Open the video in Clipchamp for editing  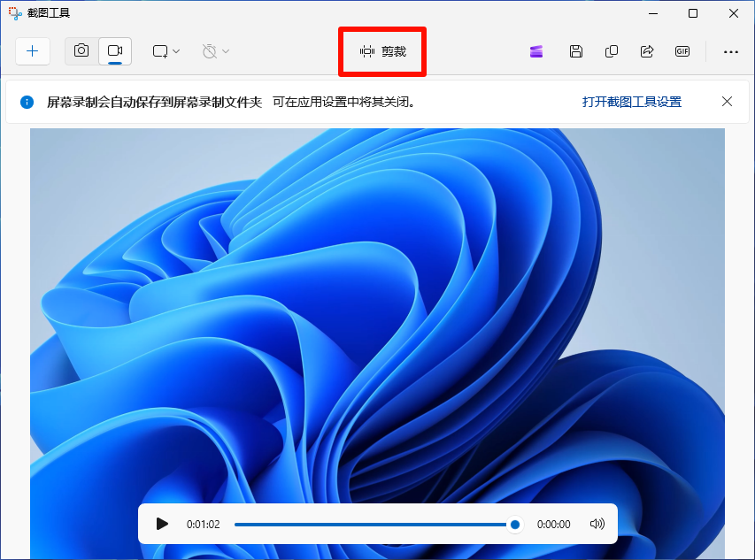point(535,51)
